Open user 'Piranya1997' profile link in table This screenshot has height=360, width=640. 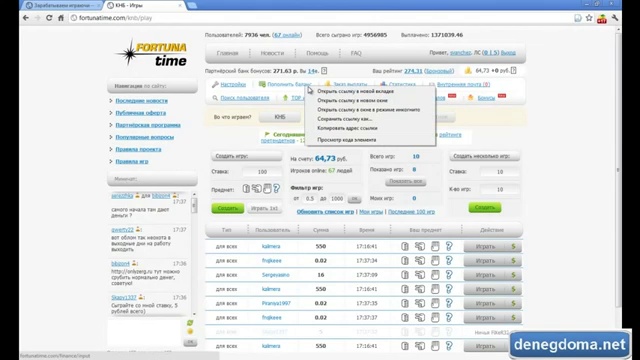[276, 303]
